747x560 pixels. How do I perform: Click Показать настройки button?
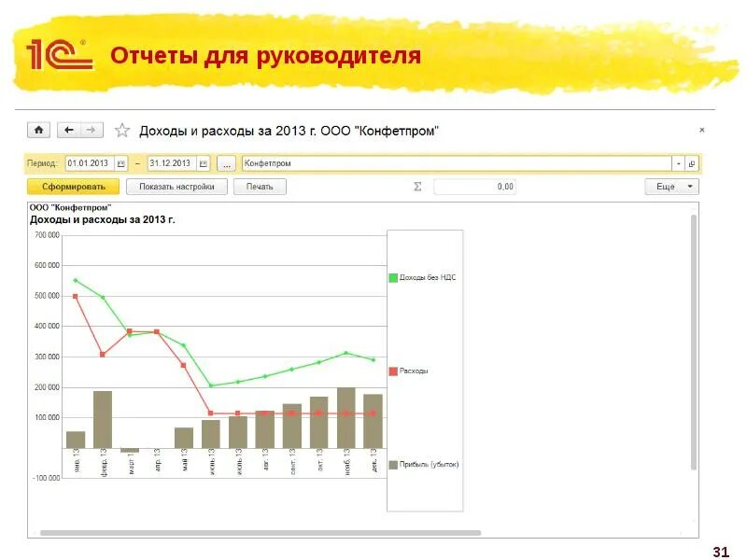[176, 187]
